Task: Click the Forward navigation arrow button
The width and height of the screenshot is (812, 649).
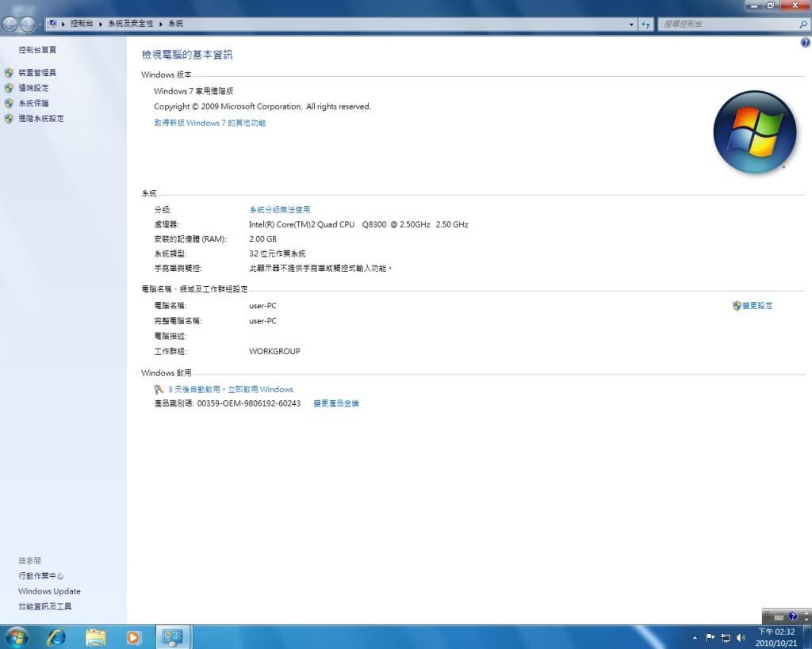Action: click(x=28, y=24)
